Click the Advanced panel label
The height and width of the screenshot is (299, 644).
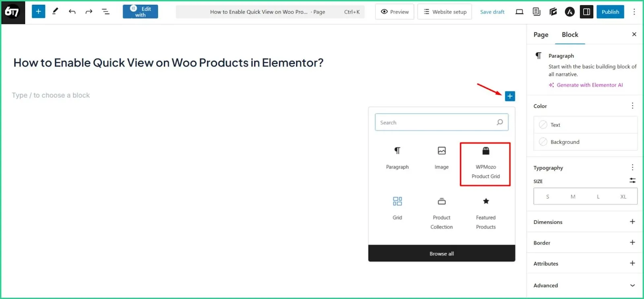[545, 285]
